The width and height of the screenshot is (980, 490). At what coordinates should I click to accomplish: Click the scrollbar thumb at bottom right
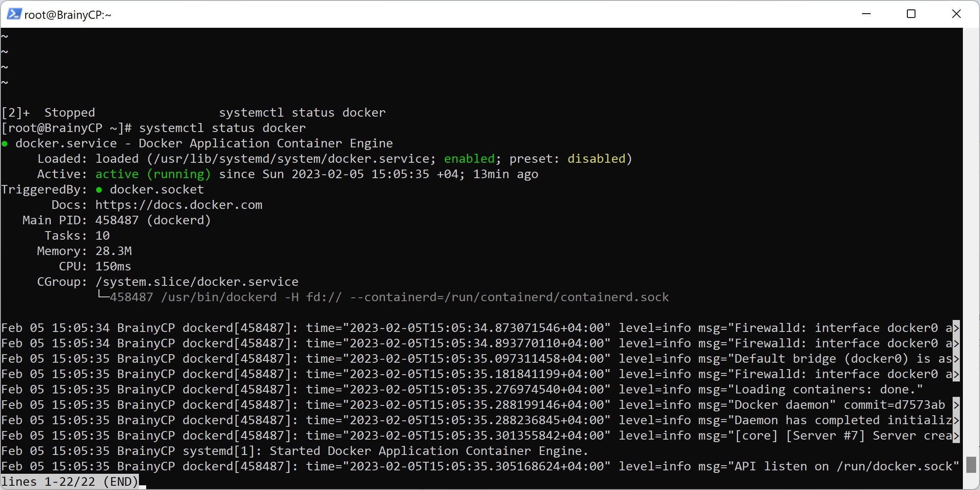tap(971, 464)
